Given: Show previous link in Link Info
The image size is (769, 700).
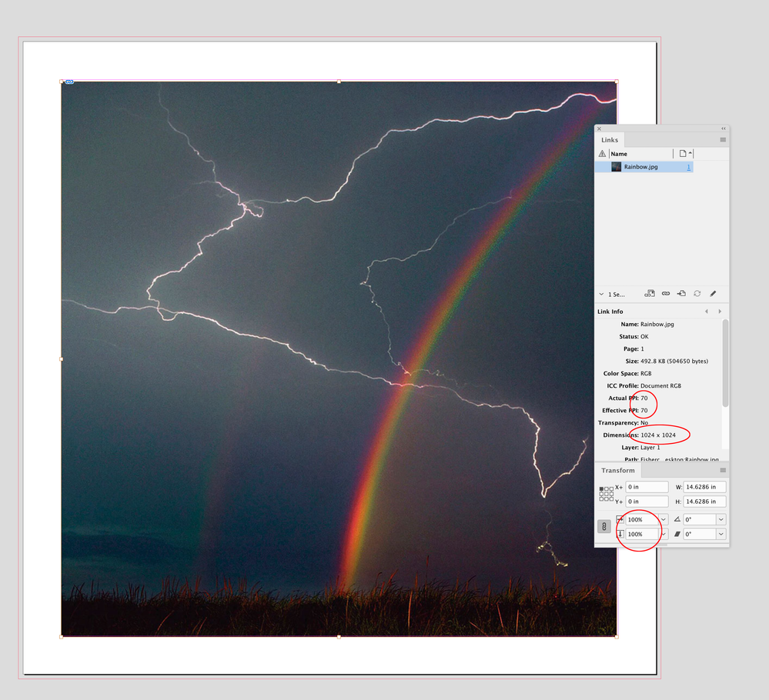Looking at the screenshot, I should point(706,312).
